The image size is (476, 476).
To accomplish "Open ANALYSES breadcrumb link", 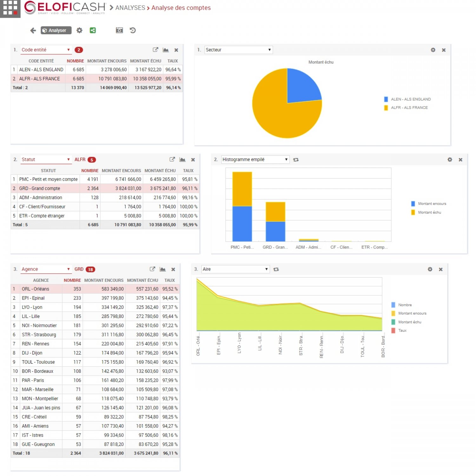I will pos(130,8).
